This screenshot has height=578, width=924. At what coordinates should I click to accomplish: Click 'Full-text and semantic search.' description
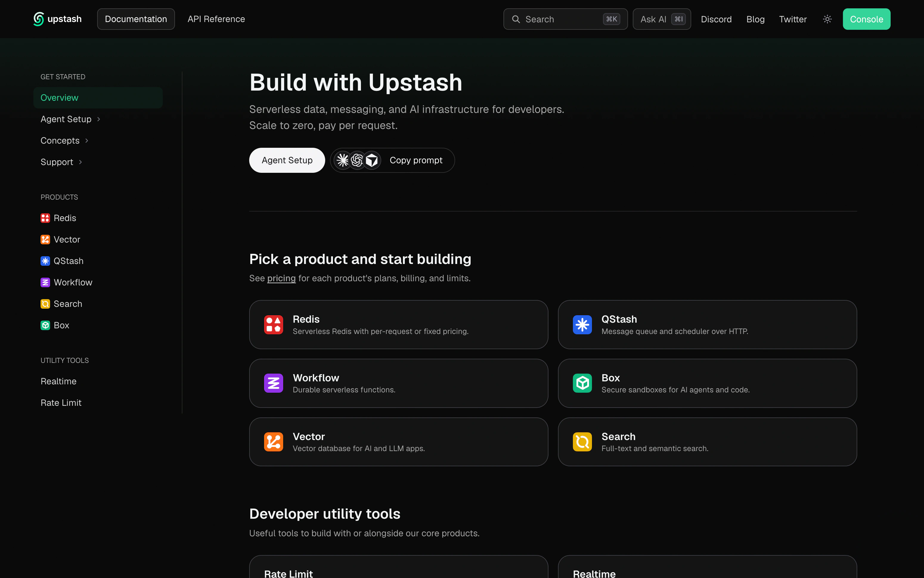[655, 448]
